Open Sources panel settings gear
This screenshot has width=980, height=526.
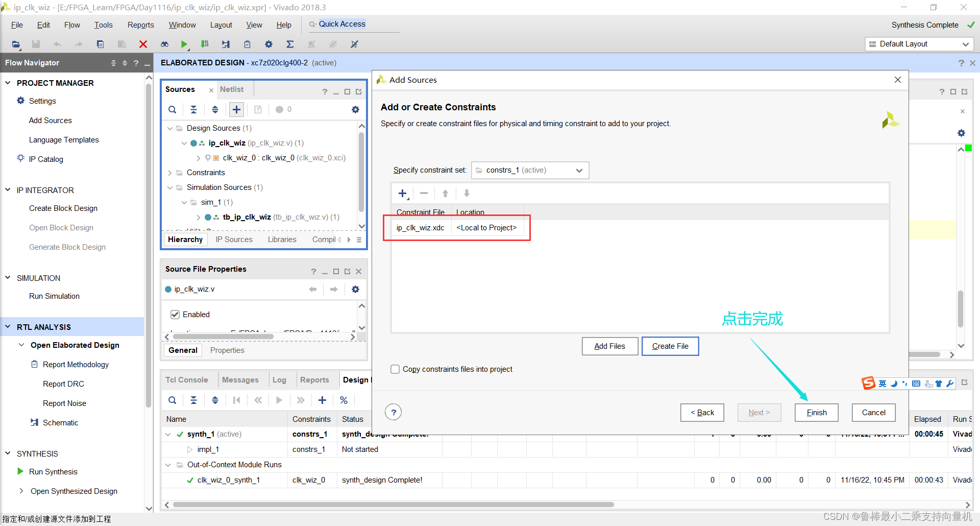(355, 109)
